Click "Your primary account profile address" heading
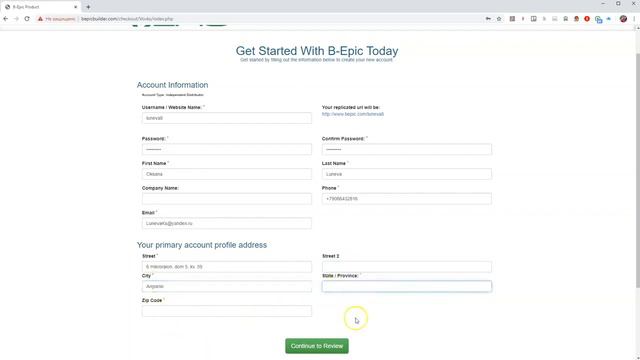The image size is (640, 360). pos(202,245)
